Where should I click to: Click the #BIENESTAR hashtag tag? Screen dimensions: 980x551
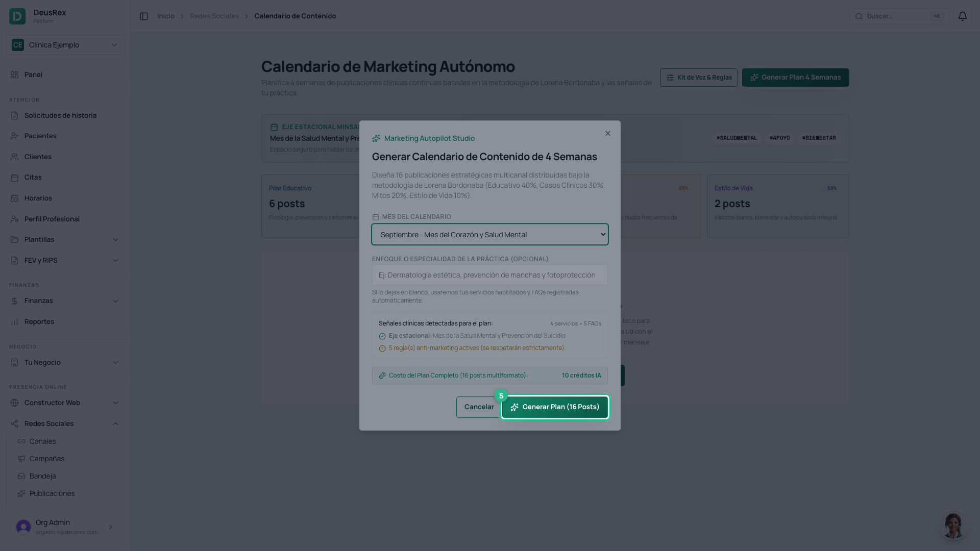click(819, 138)
